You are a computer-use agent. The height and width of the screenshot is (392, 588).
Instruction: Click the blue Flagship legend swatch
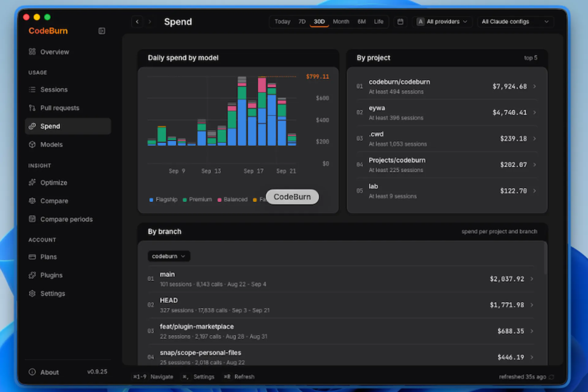tap(151, 200)
